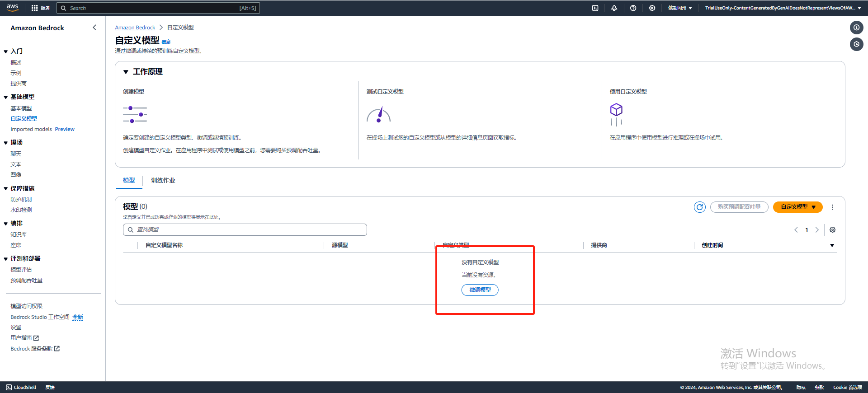Click the 微调模型 button
The image size is (868, 393).
[x=480, y=290]
